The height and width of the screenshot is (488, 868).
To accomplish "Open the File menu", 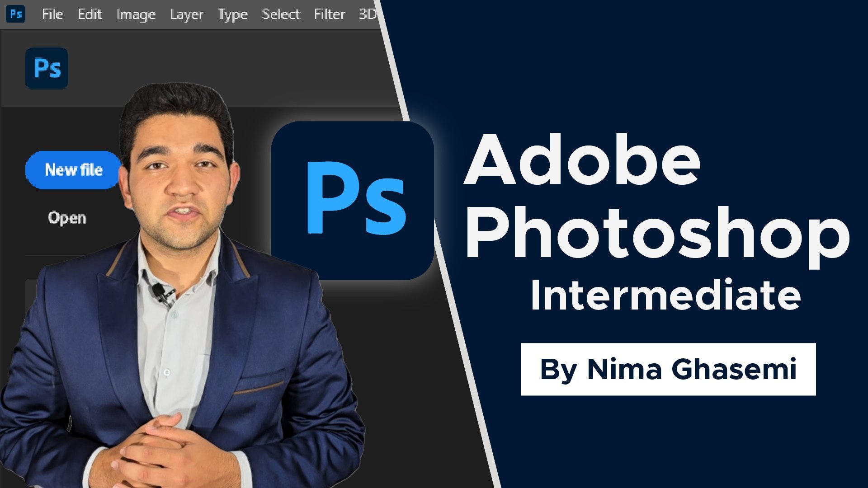I will (x=52, y=14).
